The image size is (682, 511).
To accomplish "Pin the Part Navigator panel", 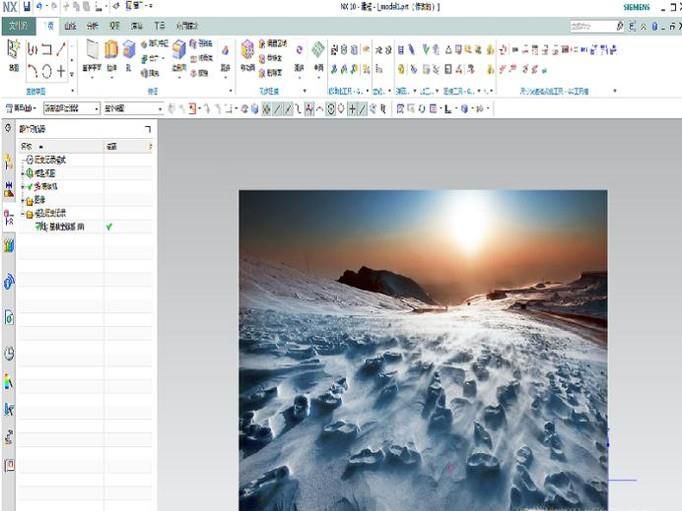I will pyautogui.click(x=148, y=129).
